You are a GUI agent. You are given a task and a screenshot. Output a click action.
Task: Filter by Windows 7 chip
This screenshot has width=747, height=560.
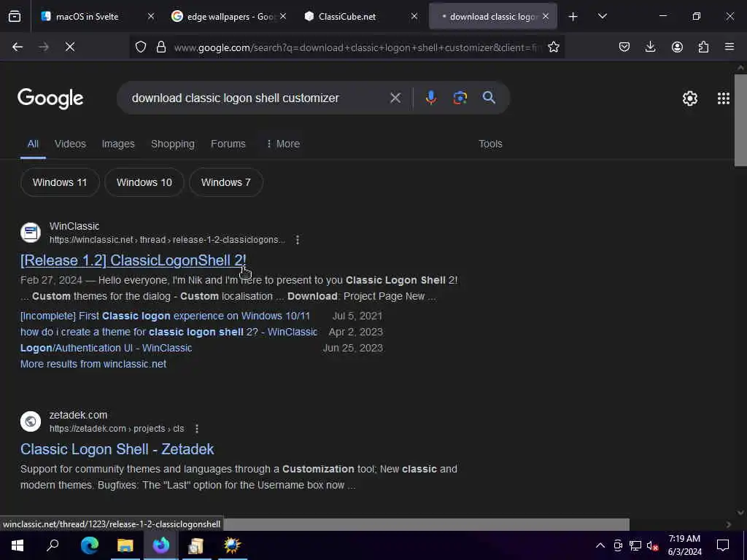pyautogui.click(x=226, y=182)
